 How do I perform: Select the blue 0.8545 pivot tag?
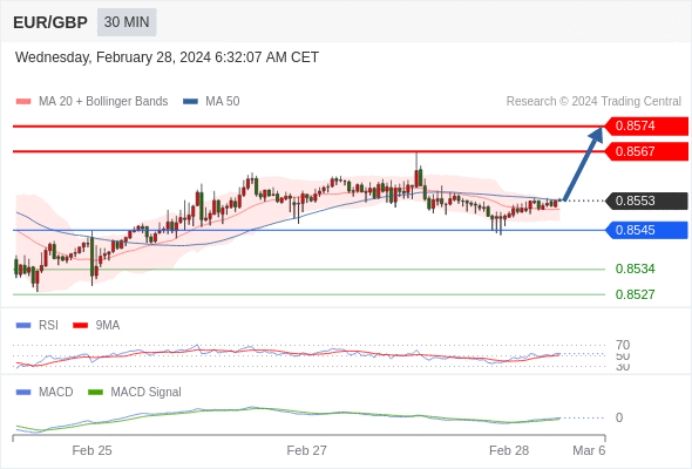point(647,230)
